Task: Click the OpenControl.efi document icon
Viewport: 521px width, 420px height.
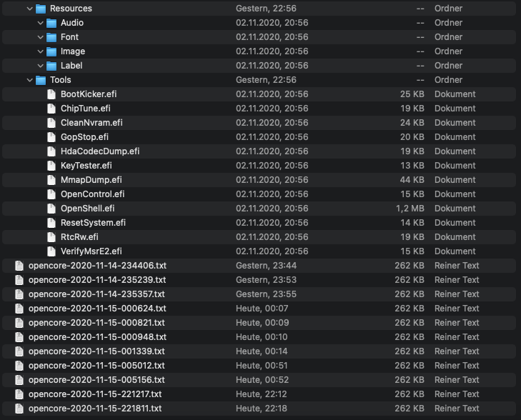Action: (x=51, y=194)
